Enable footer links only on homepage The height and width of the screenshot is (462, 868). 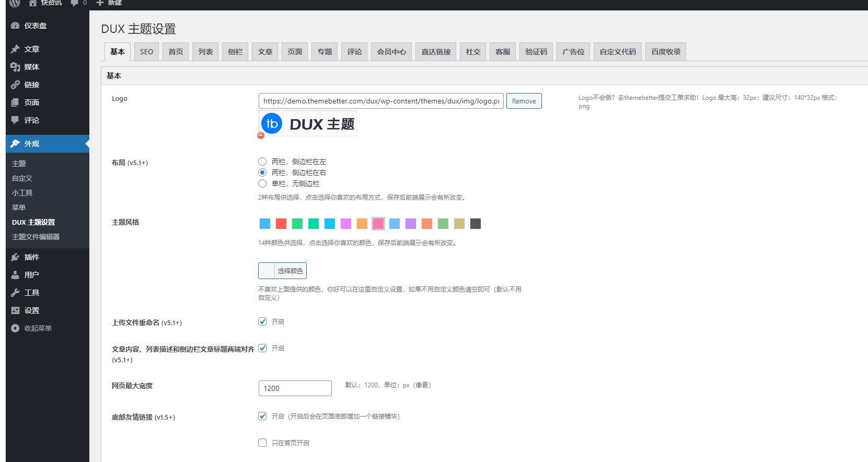tap(262, 443)
